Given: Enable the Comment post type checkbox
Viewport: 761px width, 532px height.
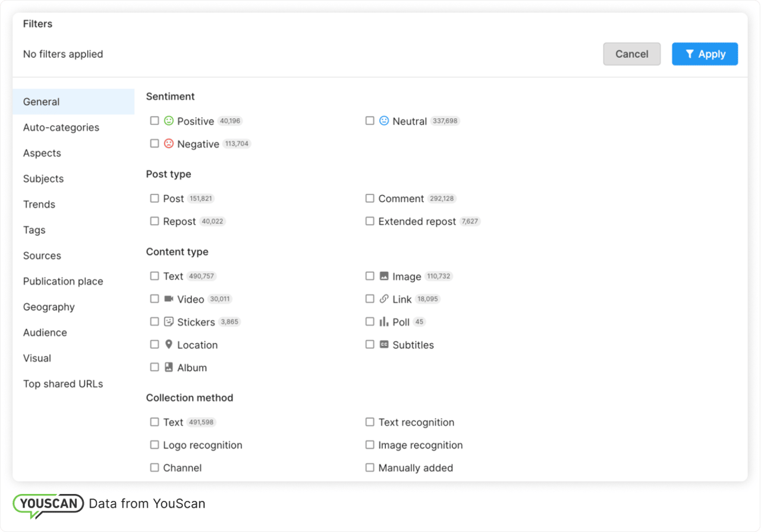Looking at the screenshot, I should click(x=369, y=198).
